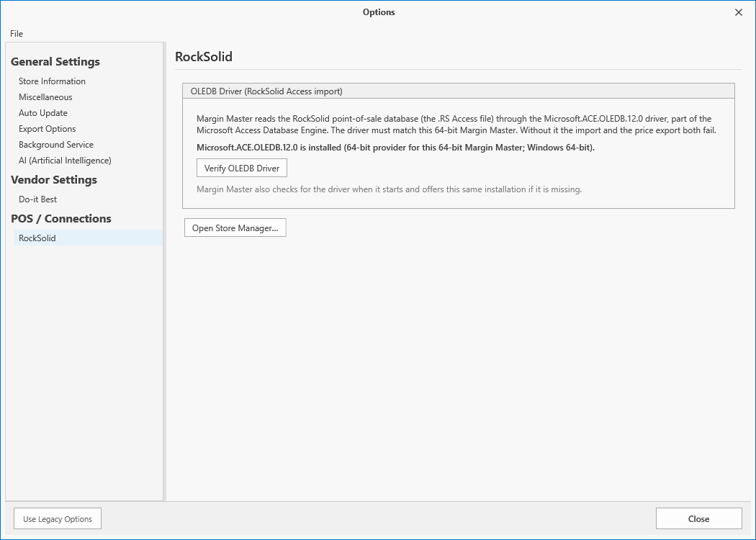Click Open Store Manager... button

pyautogui.click(x=235, y=228)
